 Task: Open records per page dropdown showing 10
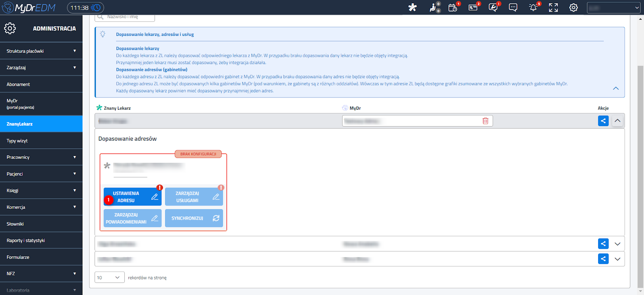pos(109,277)
